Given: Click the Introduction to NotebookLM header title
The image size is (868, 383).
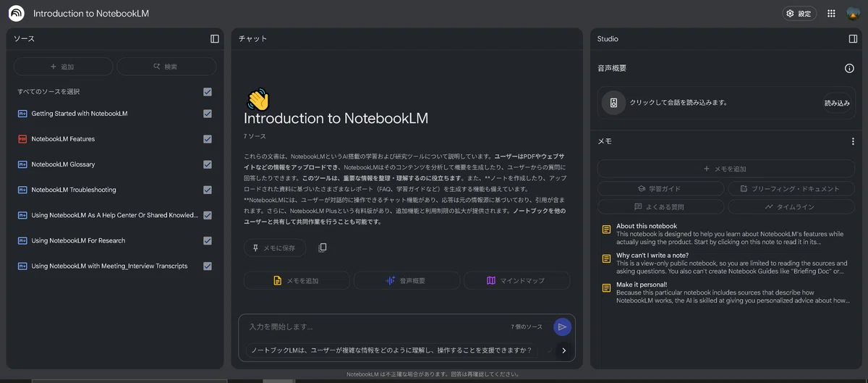Looking at the screenshot, I should pos(91,13).
